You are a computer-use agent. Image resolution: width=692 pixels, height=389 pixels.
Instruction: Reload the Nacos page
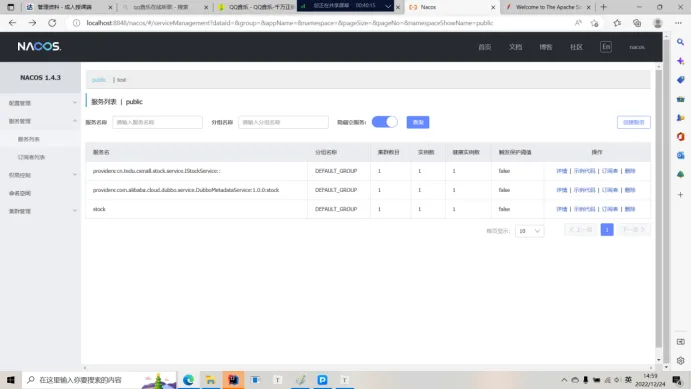tap(52, 23)
